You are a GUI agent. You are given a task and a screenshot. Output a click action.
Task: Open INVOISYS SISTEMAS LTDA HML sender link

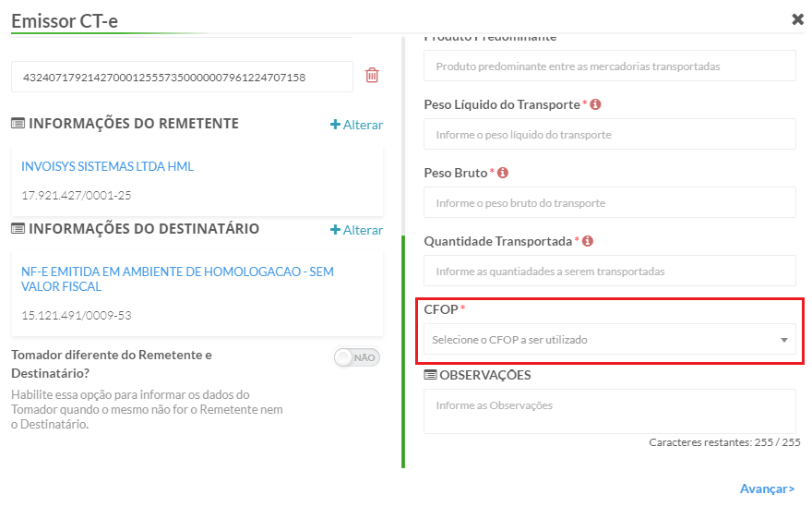[107, 166]
